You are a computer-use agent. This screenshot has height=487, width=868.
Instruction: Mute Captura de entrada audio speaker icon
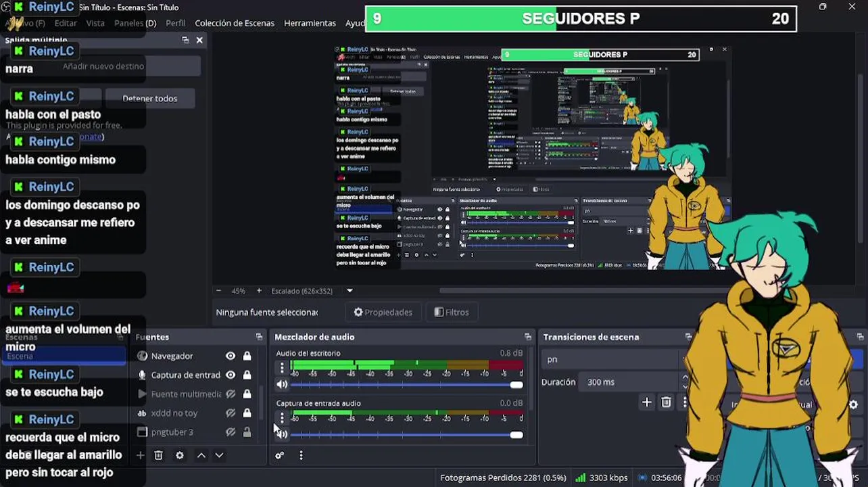tap(282, 434)
